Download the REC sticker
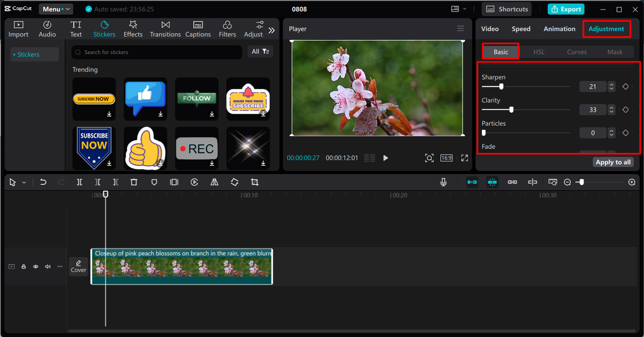 click(212, 163)
